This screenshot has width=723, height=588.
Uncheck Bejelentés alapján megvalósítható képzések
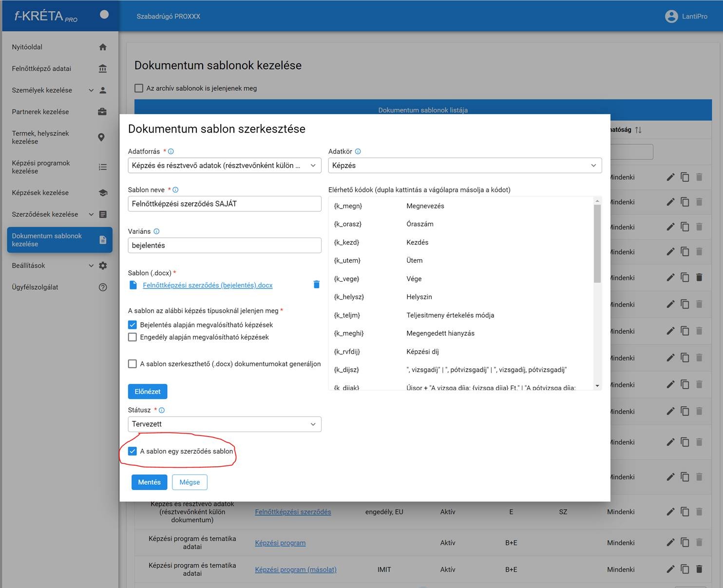[x=132, y=324]
